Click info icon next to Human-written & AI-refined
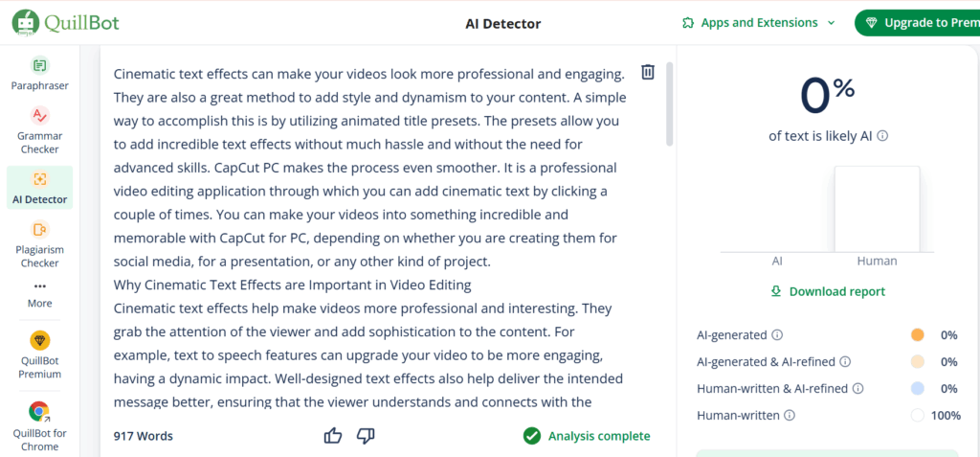Screen dimensions: 980x457 coord(858,389)
